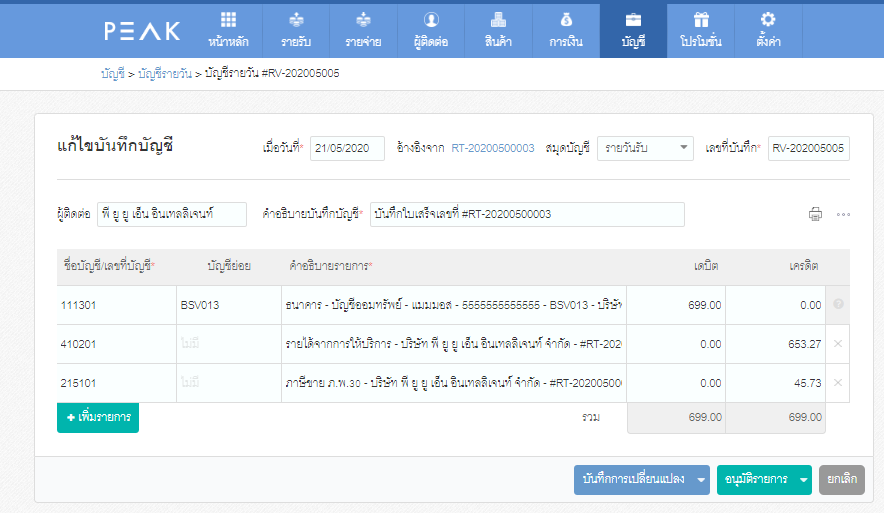Viewport: 884px width, 513px height.
Task: Click the credit cell for row 111301
Action: coord(776,305)
